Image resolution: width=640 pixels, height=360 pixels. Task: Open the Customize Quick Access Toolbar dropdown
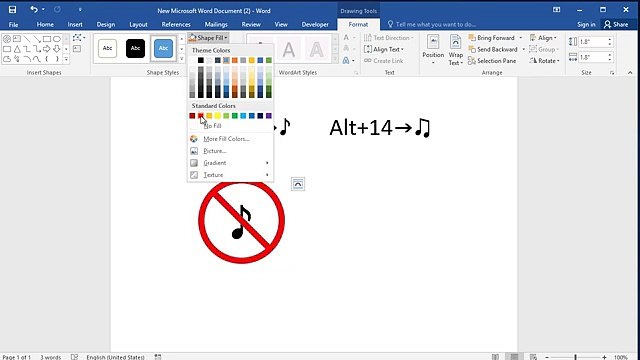tap(80, 9)
